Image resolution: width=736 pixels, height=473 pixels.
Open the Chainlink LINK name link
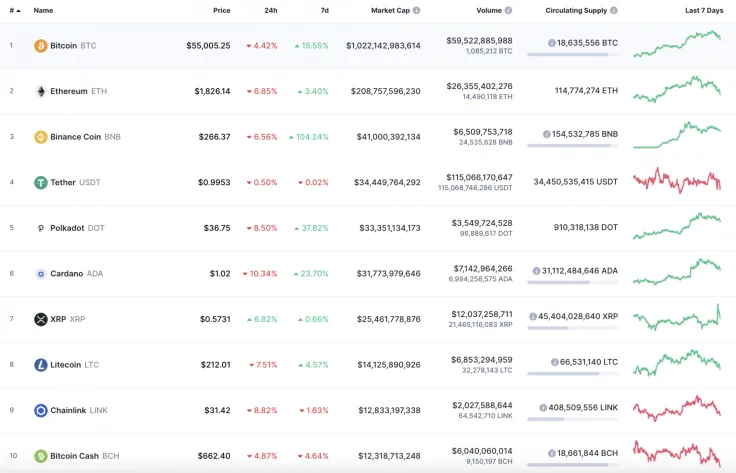pos(79,410)
